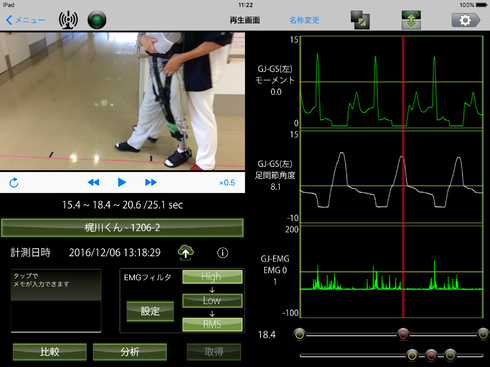Toggle the Low EMG filter

(212, 301)
